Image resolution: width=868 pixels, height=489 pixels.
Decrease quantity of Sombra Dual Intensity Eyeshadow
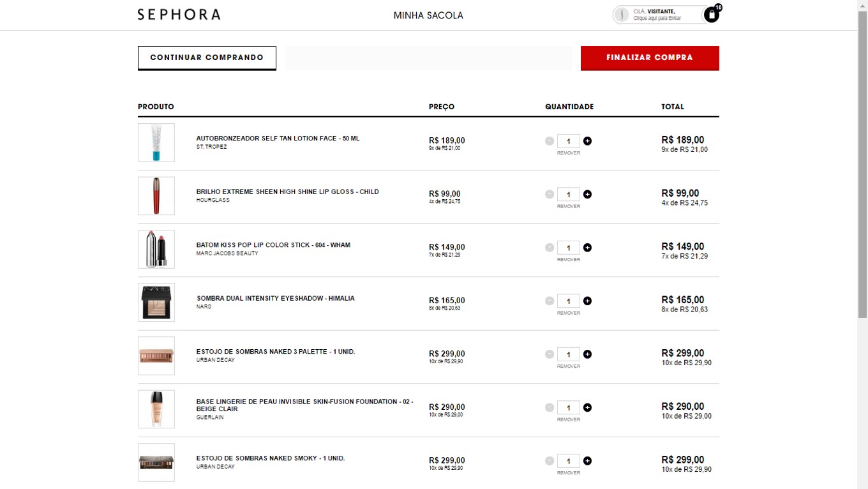tap(550, 301)
